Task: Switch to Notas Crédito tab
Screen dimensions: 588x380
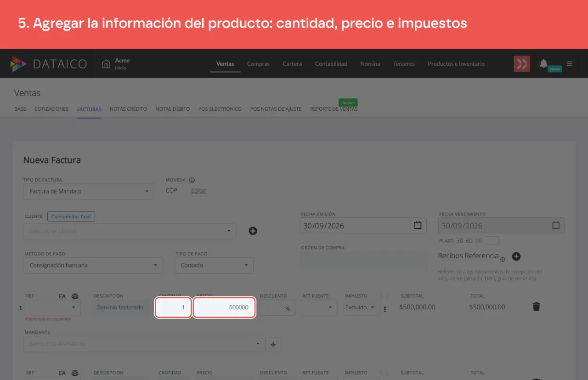Action: coord(129,109)
